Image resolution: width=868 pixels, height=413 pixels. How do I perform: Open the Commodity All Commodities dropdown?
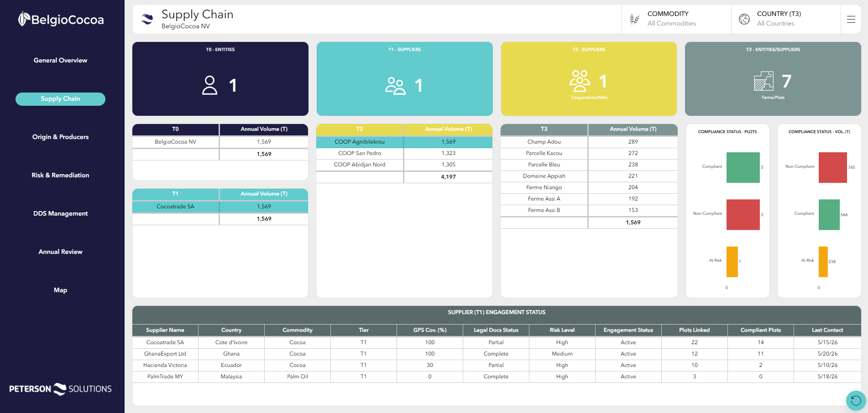(676, 19)
